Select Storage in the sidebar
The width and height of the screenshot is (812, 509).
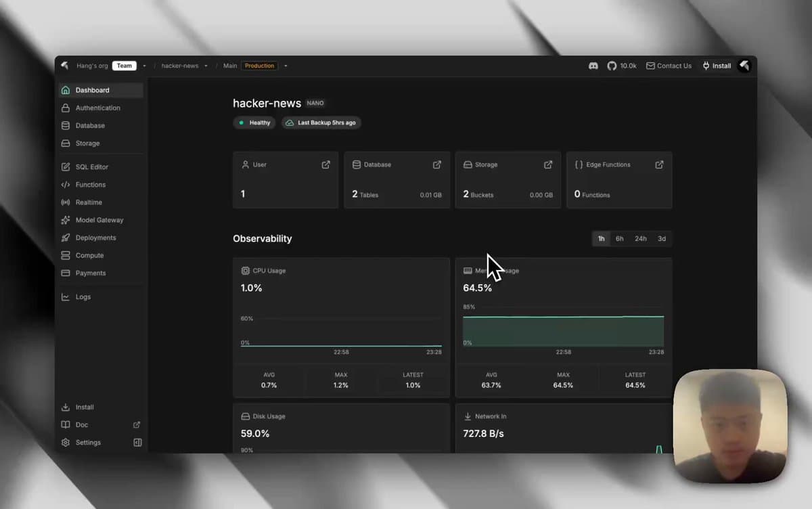(x=101, y=143)
